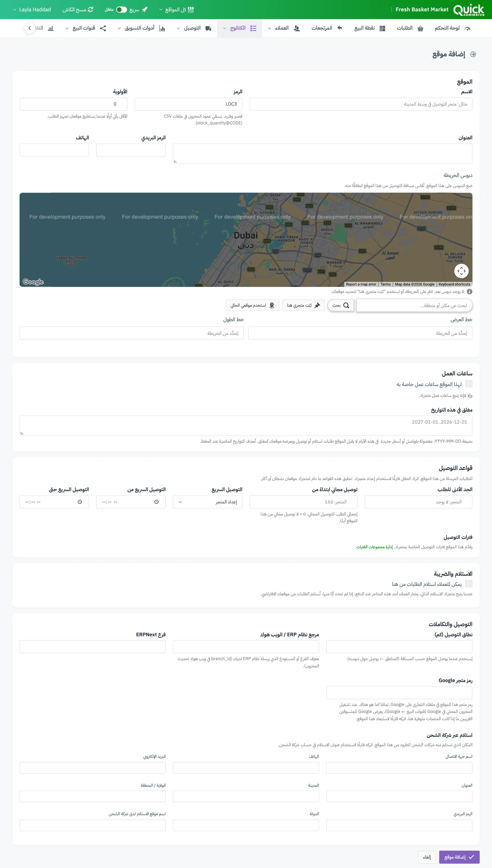The image size is (492, 868).
Task: Click the مسح الكاش refresh icon
Action: point(90,9)
